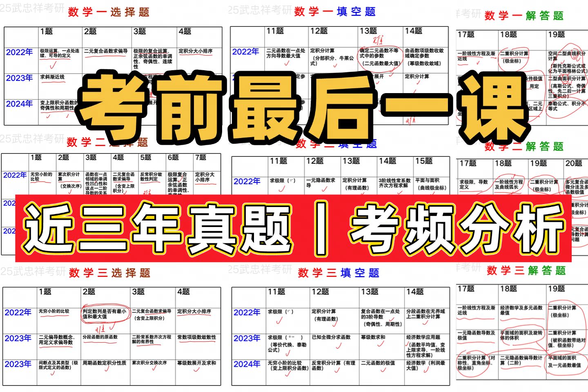Click "定积分大小排序" in 数学一选择题 table
The image size is (588, 392).
[x=196, y=51]
